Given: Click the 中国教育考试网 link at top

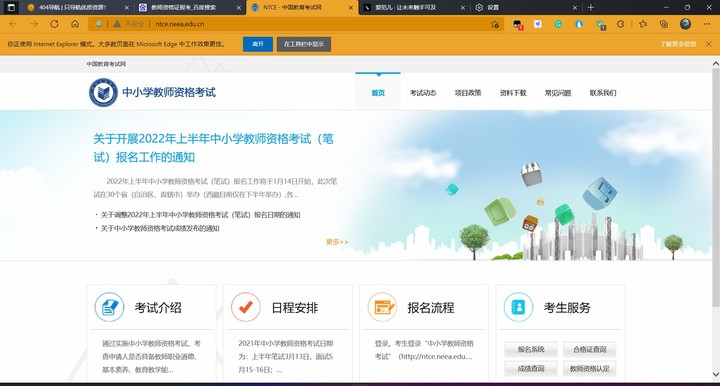Looking at the screenshot, I should point(106,64).
